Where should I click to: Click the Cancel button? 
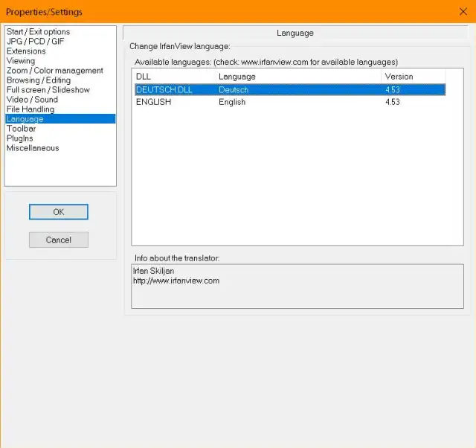[x=59, y=240]
